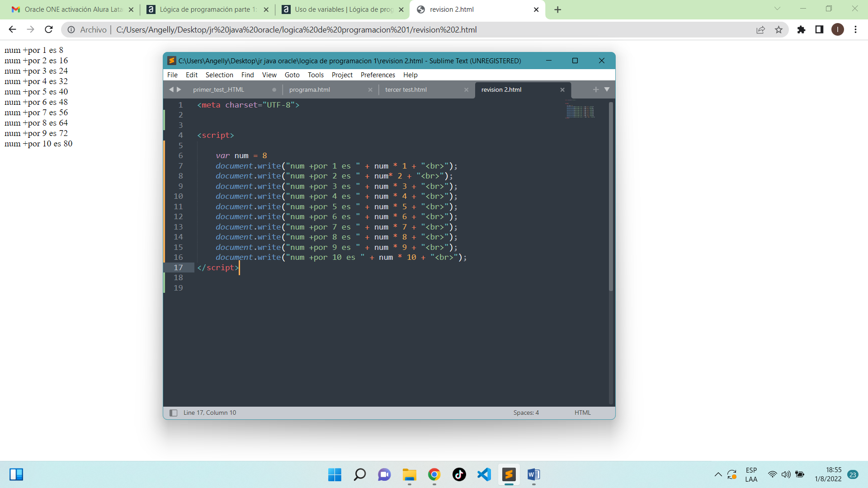868x488 pixels.
Task: Open the Help menu in Sublime
Action: pyautogui.click(x=410, y=75)
